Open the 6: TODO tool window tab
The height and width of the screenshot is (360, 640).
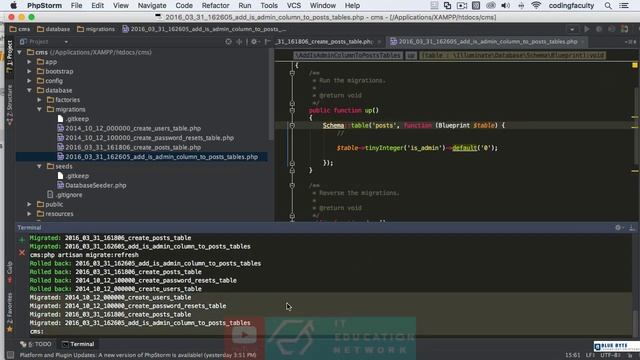coord(36,344)
